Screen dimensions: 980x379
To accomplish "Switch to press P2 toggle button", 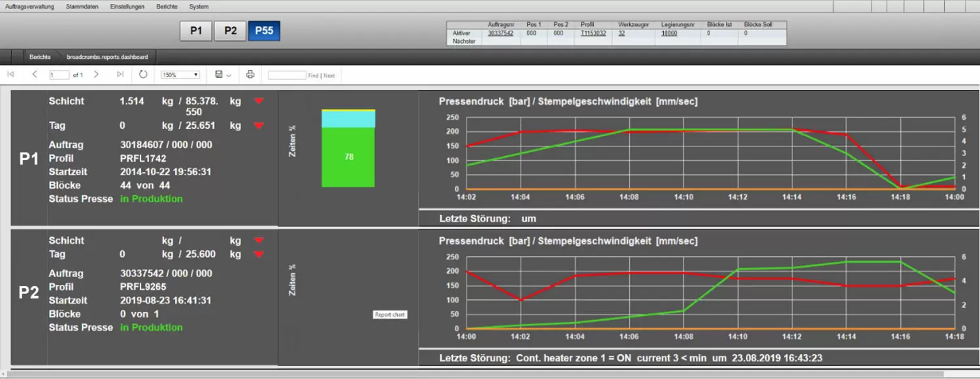I will [230, 31].
